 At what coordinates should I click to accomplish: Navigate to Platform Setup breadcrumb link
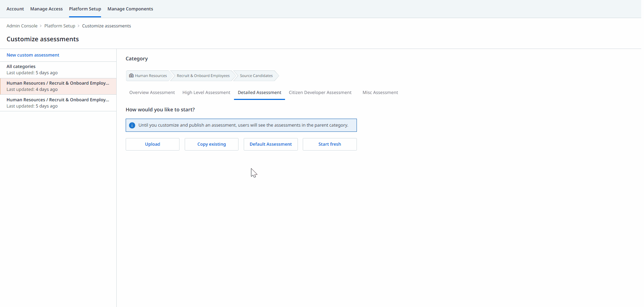click(60, 26)
